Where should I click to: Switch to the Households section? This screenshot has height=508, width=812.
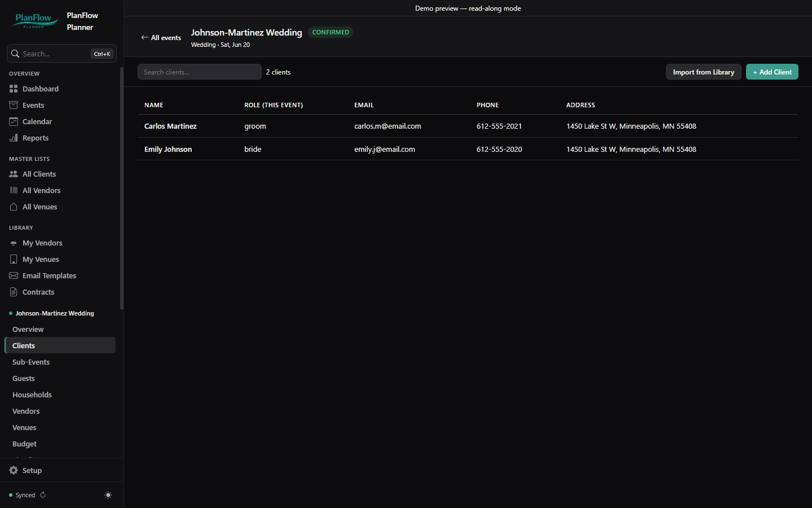[60, 395]
